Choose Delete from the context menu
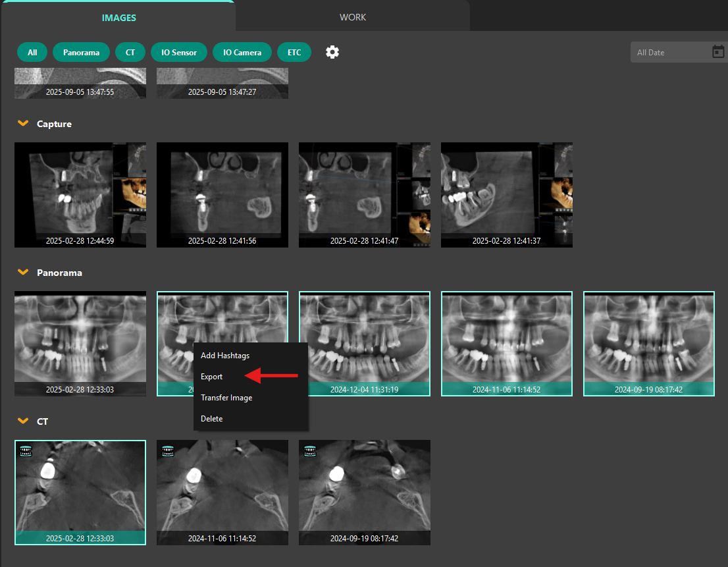Image resolution: width=728 pixels, height=567 pixels. [x=251, y=418]
